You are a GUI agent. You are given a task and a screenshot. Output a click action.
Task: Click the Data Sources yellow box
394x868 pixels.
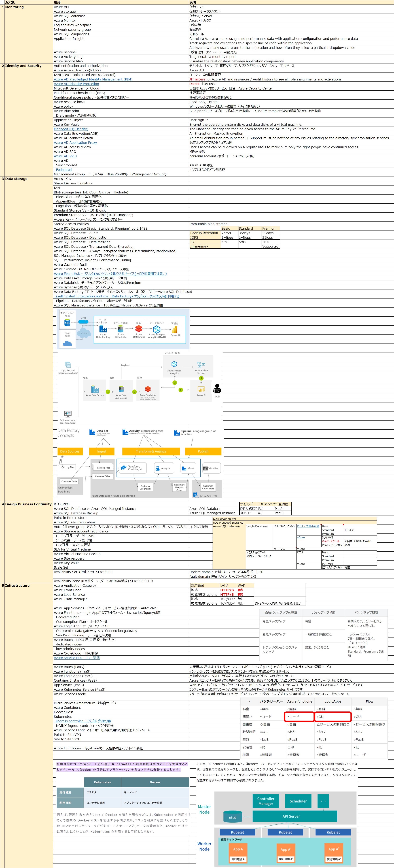click(x=70, y=451)
